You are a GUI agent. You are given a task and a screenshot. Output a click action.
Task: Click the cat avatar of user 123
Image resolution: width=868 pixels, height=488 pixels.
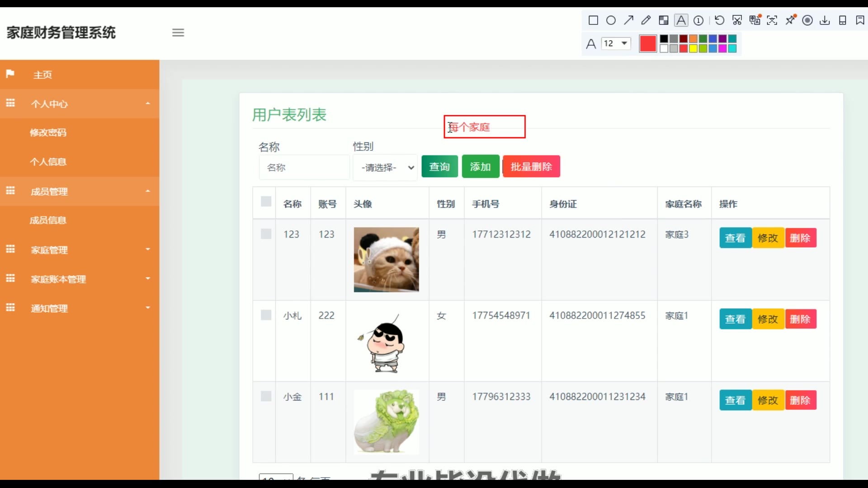click(x=386, y=259)
